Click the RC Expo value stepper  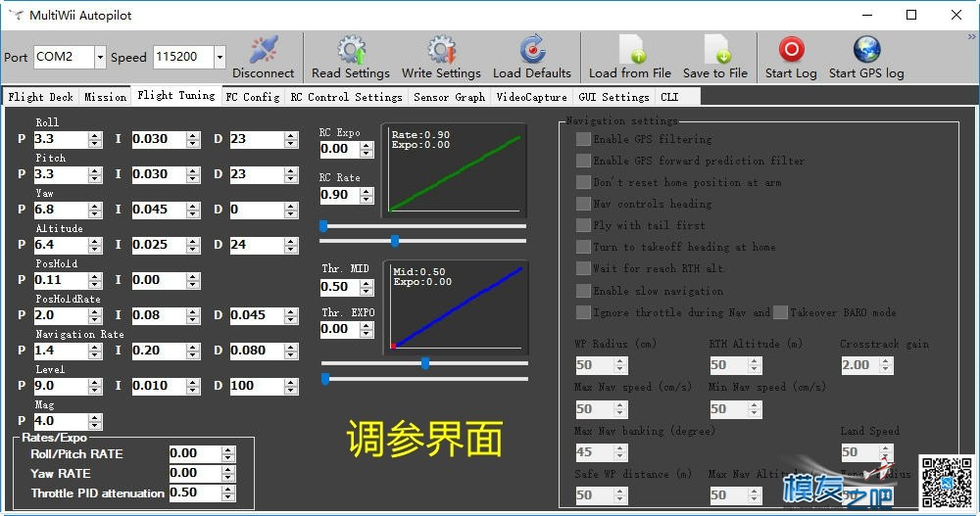click(367, 149)
